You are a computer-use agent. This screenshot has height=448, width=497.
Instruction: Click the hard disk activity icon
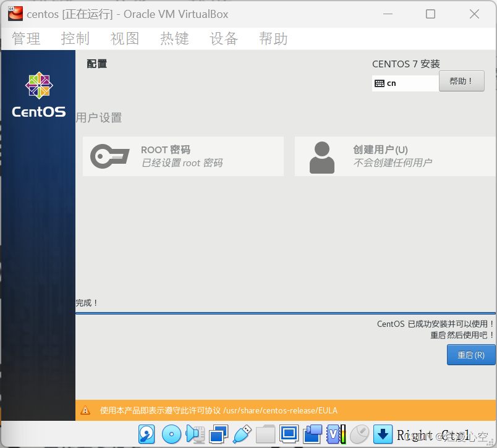(x=147, y=434)
